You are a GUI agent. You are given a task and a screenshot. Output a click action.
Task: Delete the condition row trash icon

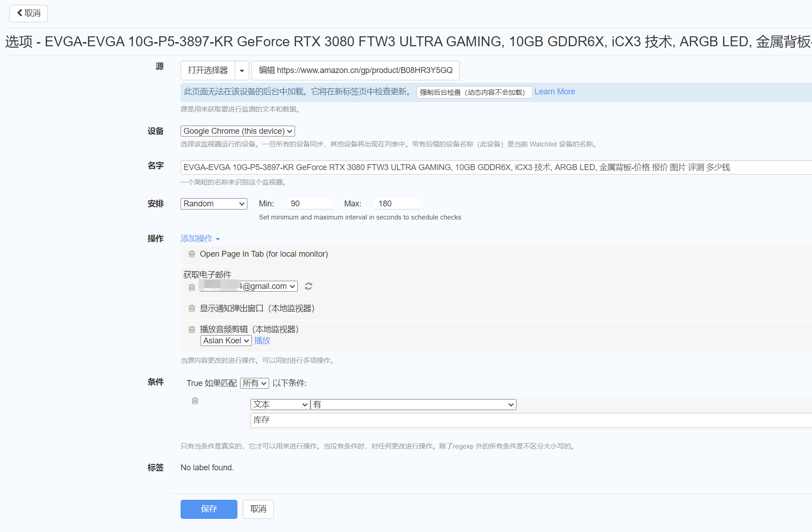tap(195, 401)
